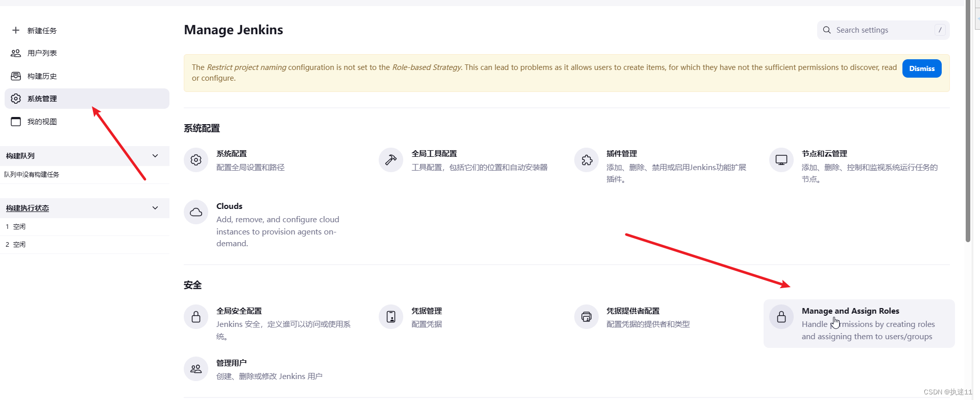Viewport: 980px width, 400px height.
Task: Focus the Search settings input field
Action: click(x=884, y=30)
